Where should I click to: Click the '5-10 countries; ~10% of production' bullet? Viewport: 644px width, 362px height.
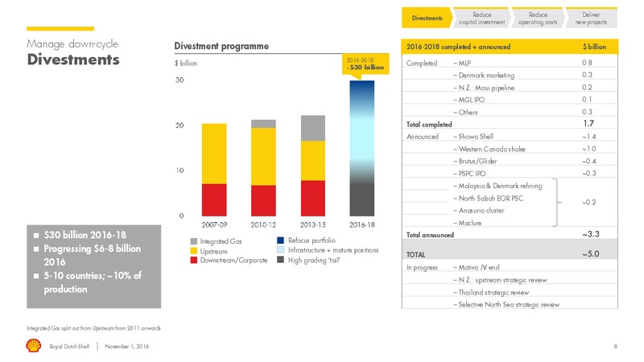coord(93,282)
